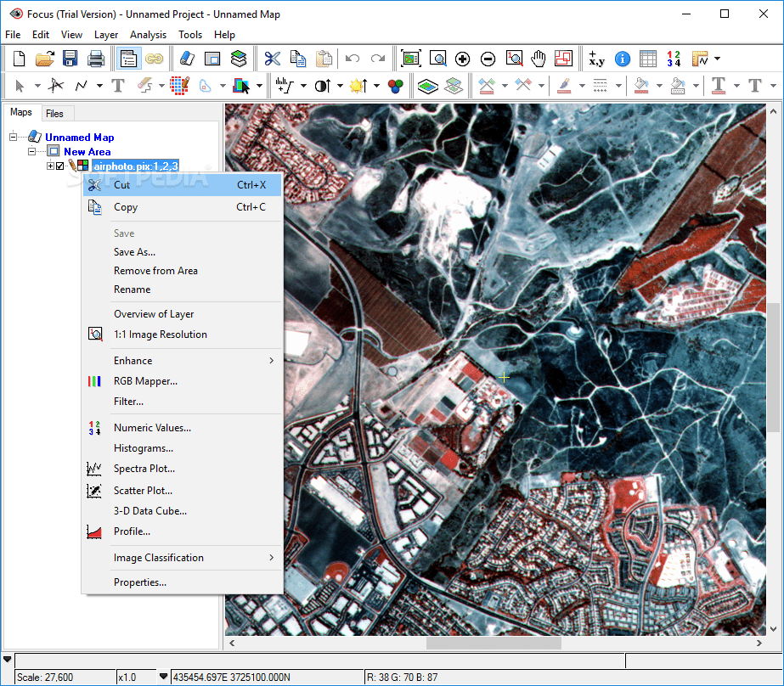Collapse the New Area tree node
Viewport: 784px width, 686px height.
coord(31,152)
